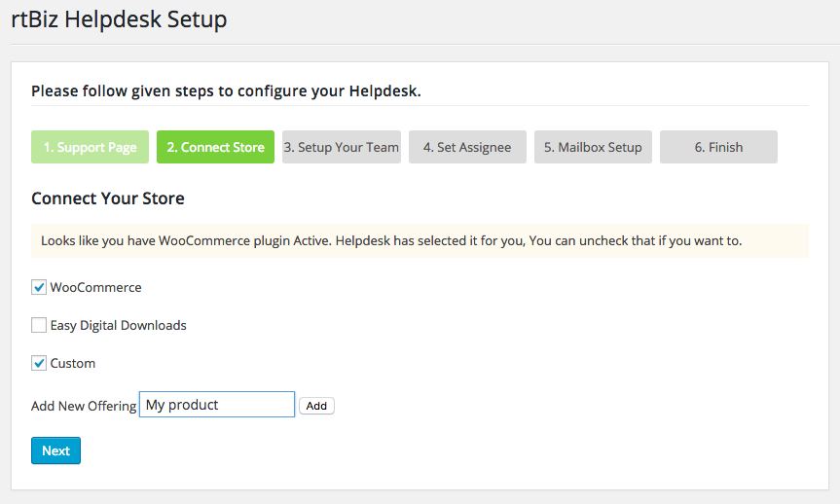Enable the Easy Digital Downloads checkbox
Image resolution: width=840 pixels, height=504 pixels.
[x=39, y=325]
